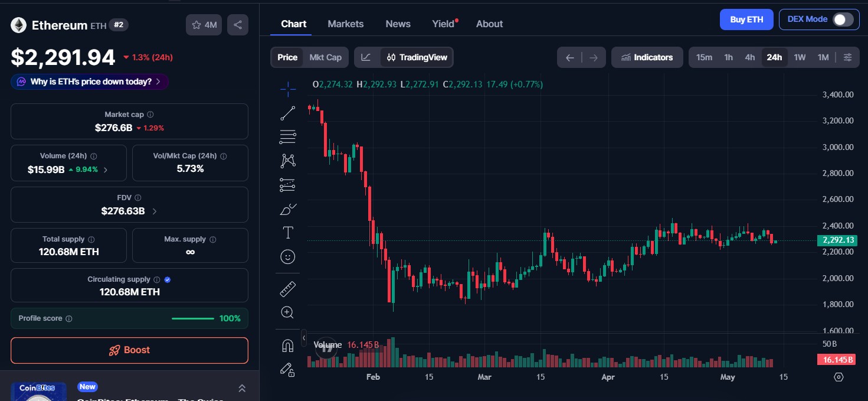Expand the FDV details chevron
This screenshot has width=868, height=401.
coord(155,211)
